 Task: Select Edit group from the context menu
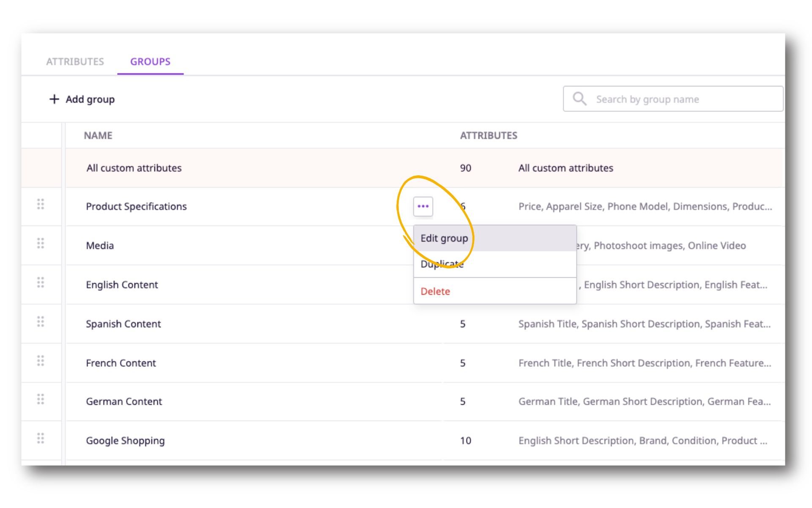click(444, 238)
